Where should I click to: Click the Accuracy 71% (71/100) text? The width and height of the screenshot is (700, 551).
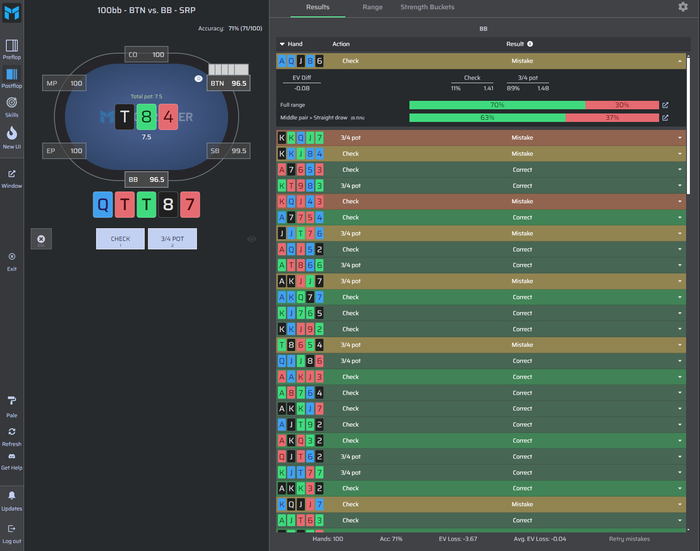pos(230,29)
